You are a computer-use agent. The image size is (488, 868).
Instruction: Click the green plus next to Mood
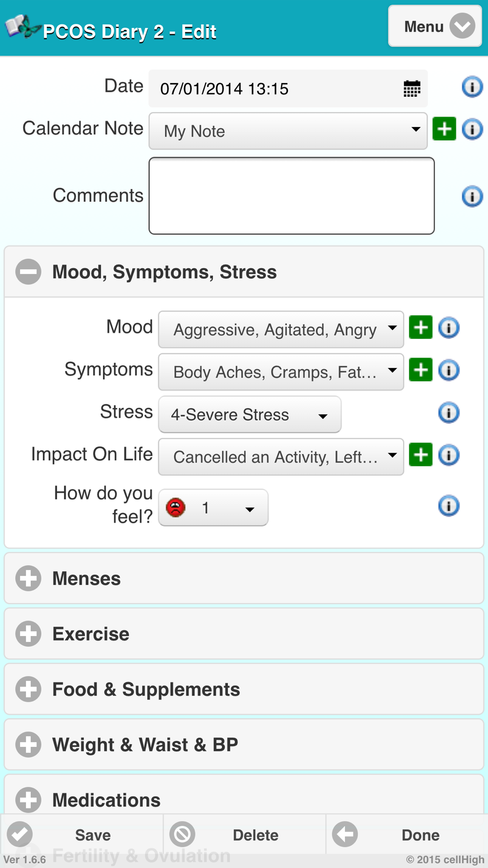point(421,328)
